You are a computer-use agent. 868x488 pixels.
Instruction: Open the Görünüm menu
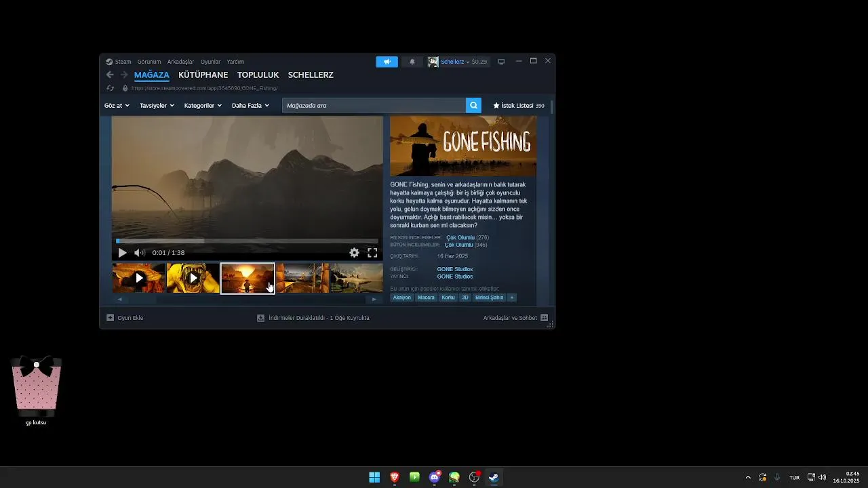[x=149, y=62]
